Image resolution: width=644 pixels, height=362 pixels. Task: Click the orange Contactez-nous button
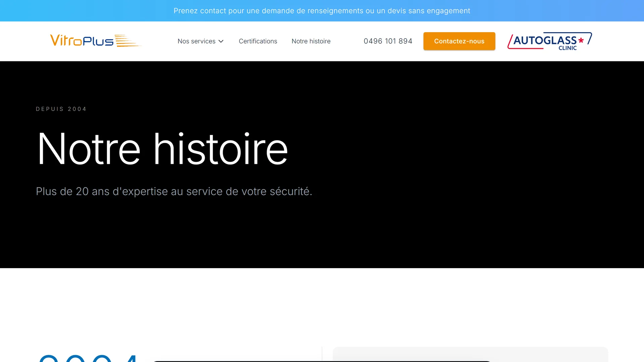(459, 41)
